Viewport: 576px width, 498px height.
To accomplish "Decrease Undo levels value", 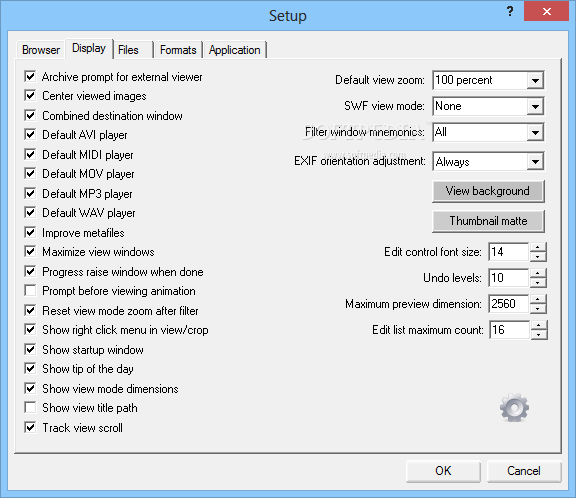I will 538,282.
